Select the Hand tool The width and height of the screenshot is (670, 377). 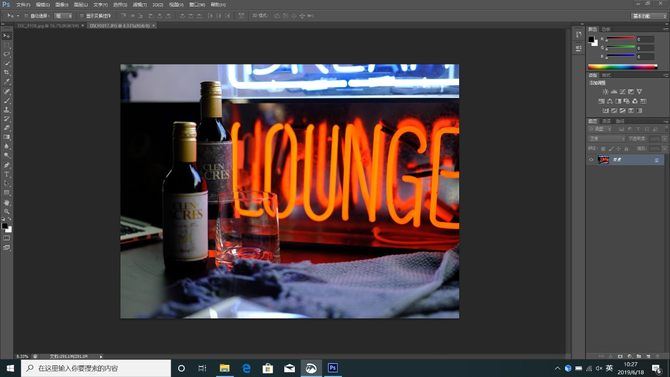[x=6, y=202]
